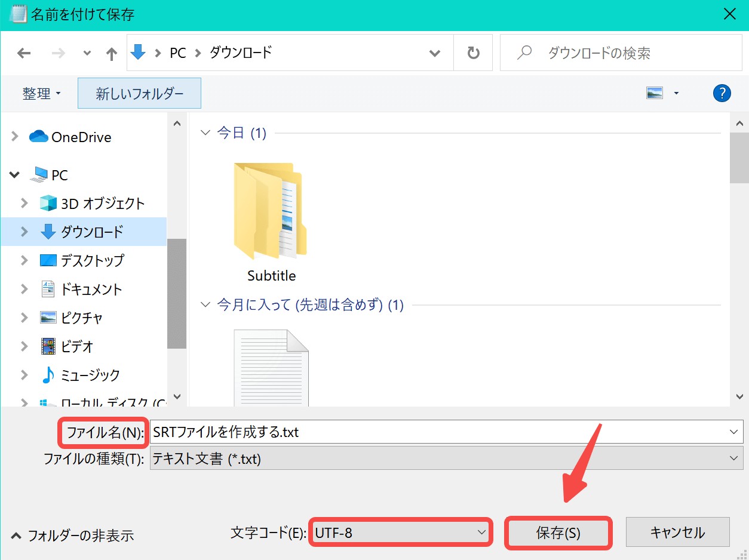Select ピクチャ in navigation pane

pos(82,318)
